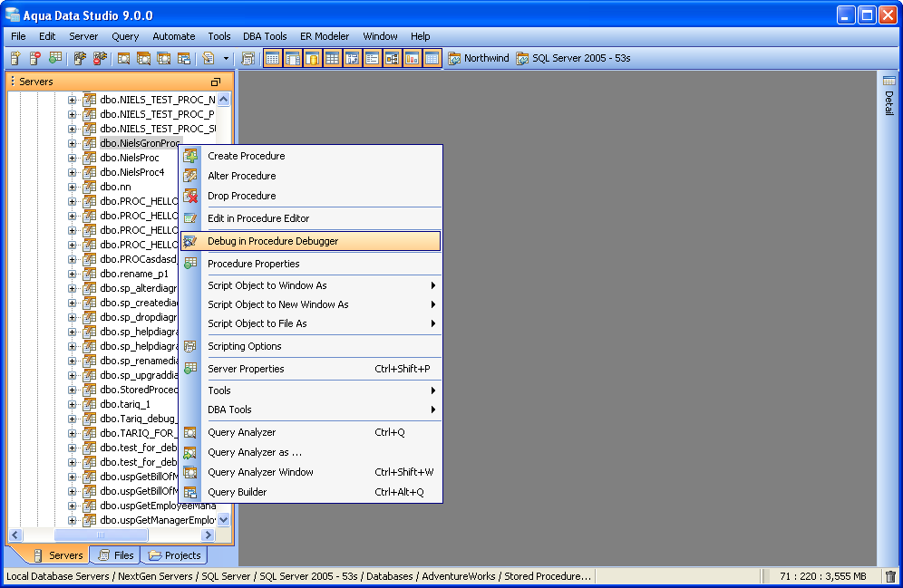The image size is (903, 588).
Task: Open Server Properties toolbar icon with green dot
Action: coord(55,58)
